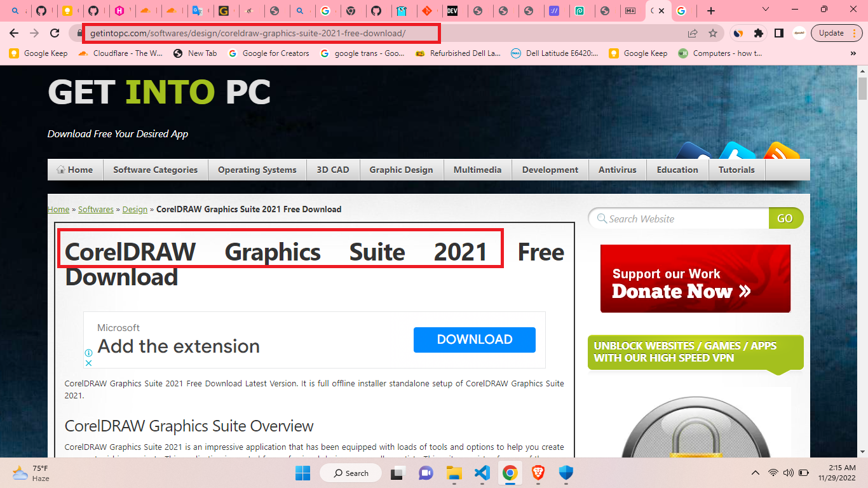The width and height of the screenshot is (868, 488).
Task: View site information lock icon
Action: click(x=78, y=33)
